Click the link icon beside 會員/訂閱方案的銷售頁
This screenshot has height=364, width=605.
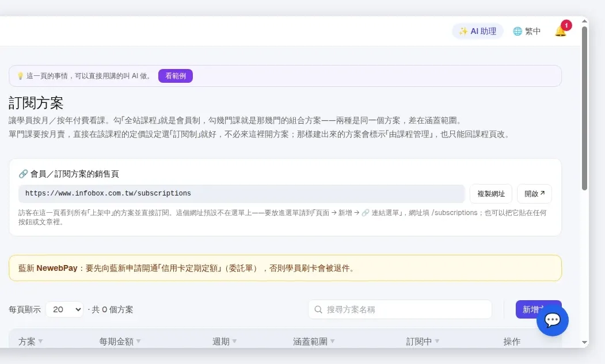(23, 174)
